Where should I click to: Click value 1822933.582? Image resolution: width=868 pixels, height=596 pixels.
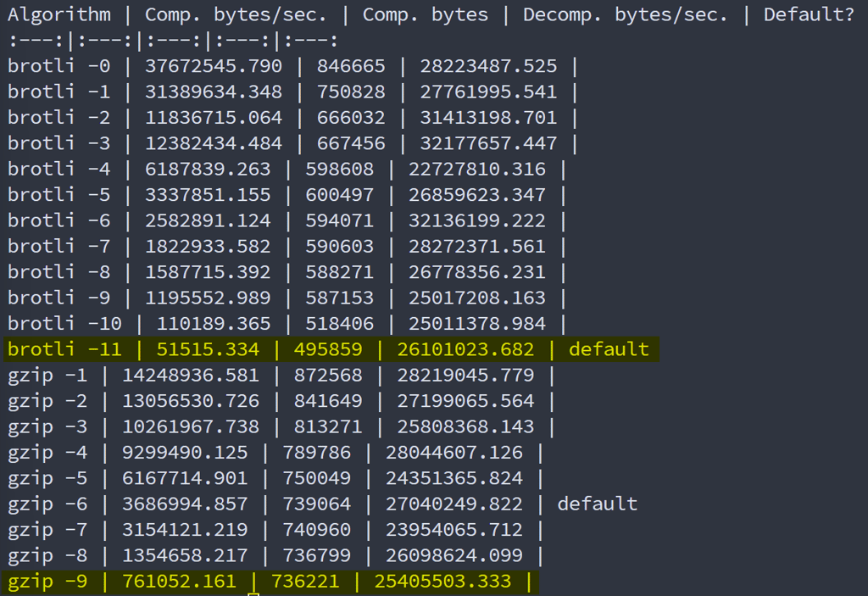click(x=208, y=246)
